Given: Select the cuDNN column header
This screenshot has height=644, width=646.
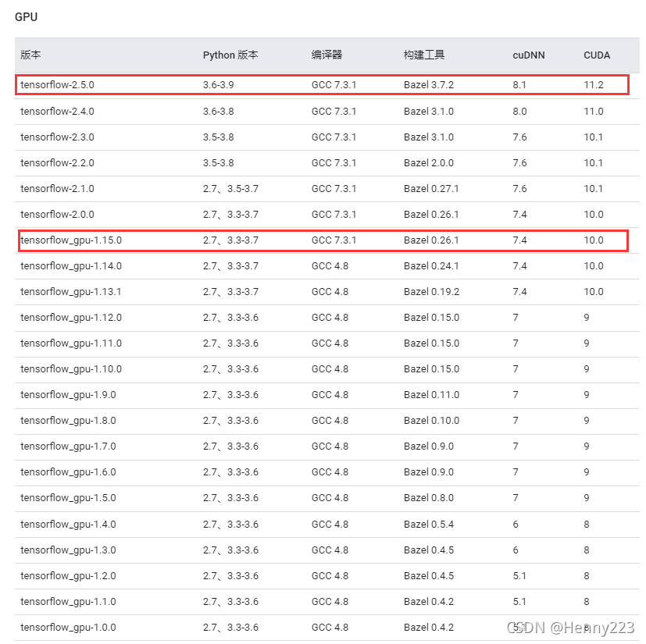Looking at the screenshot, I should pyautogui.click(x=529, y=55).
